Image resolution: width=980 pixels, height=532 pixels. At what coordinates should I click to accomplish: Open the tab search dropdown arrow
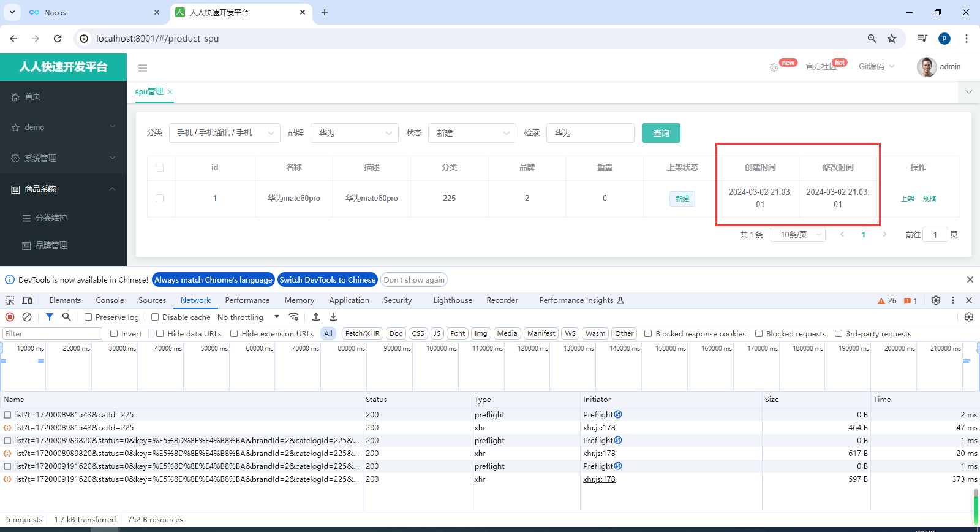(12, 12)
